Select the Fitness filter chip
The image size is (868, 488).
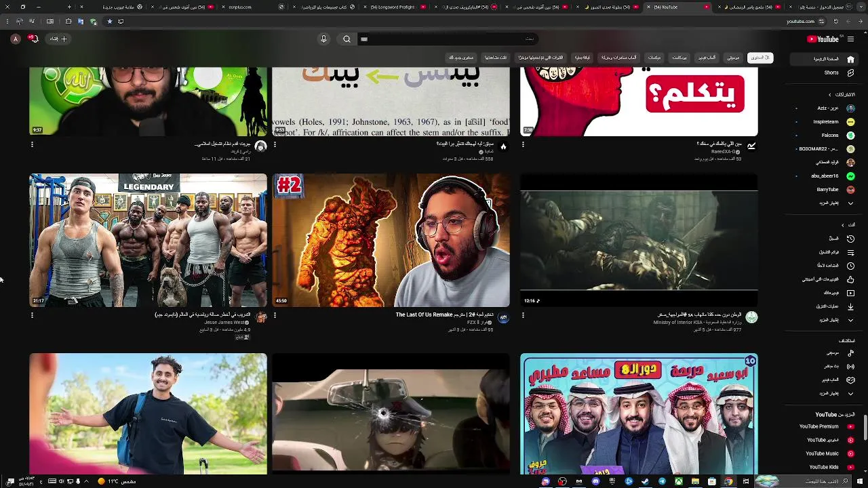click(x=583, y=58)
